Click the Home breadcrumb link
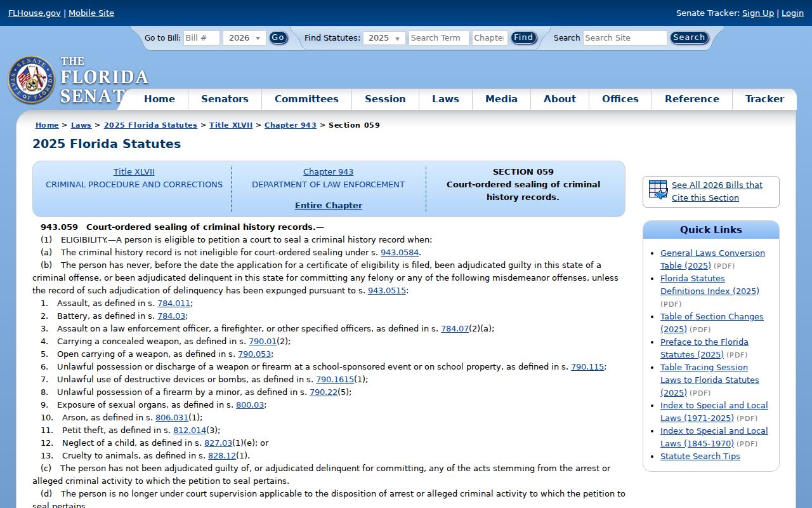 [47, 125]
